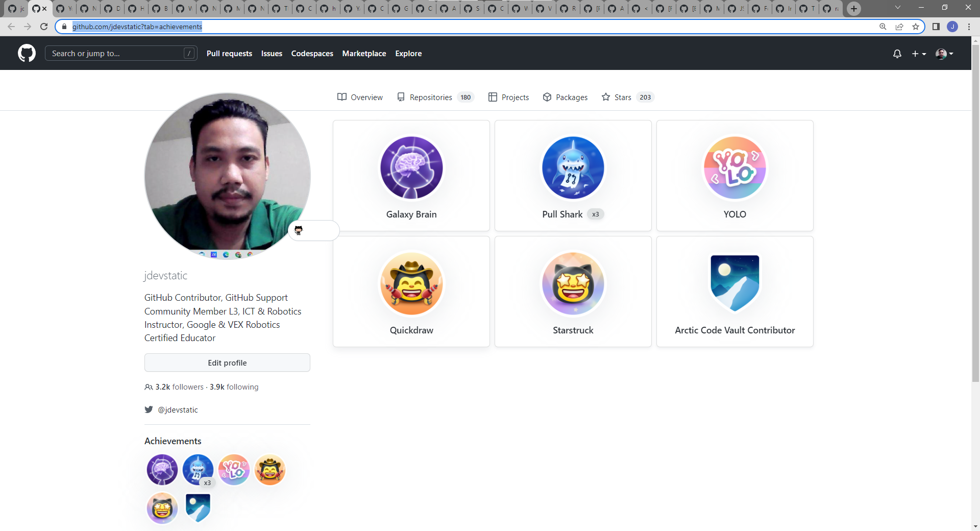980x531 pixels.
Task: Open the Chrome profile avatar J
Action: pyautogui.click(x=952, y=27)
